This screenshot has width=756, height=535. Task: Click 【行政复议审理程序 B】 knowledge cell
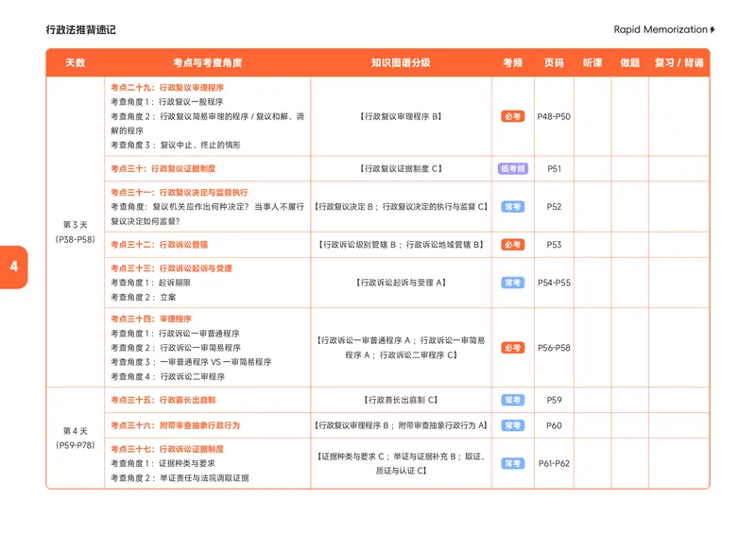pos(401,117)
